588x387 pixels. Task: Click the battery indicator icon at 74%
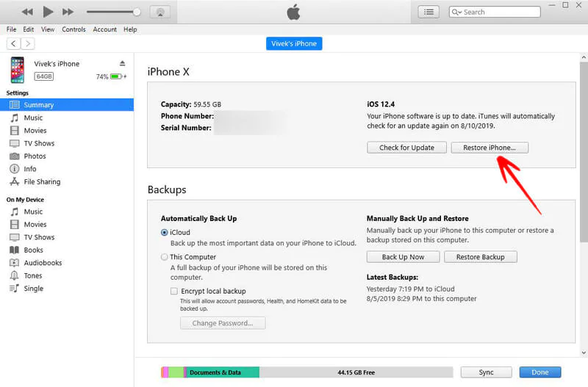pyautogui.click(x=117, y=76)
